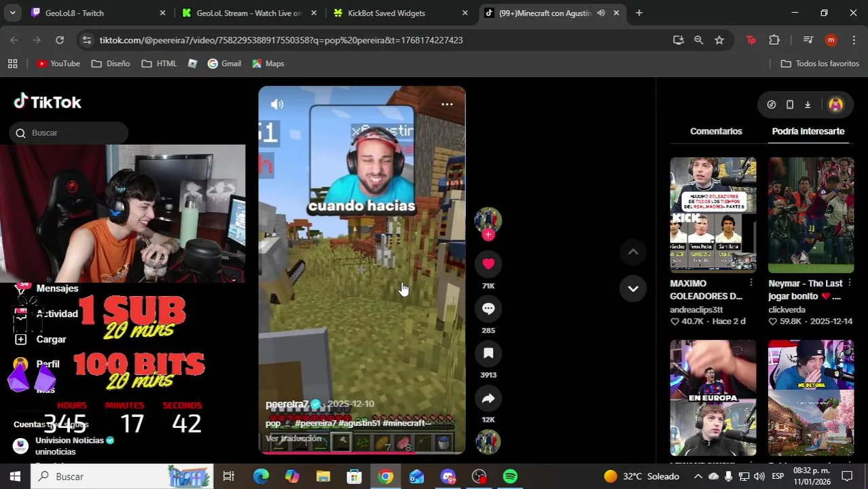Open options dots on Neymar video card
Screen dimensions: 868x489
coord(850,283)
